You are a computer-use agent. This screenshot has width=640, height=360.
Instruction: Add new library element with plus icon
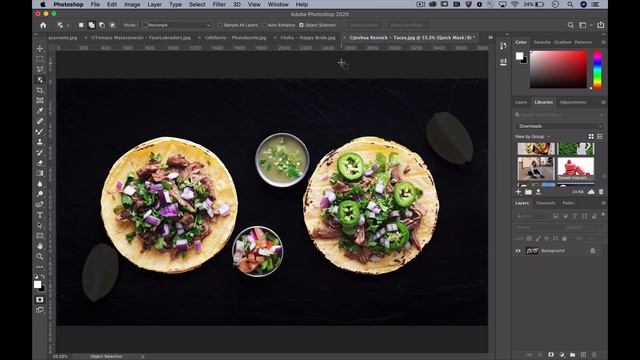point(518,192)
